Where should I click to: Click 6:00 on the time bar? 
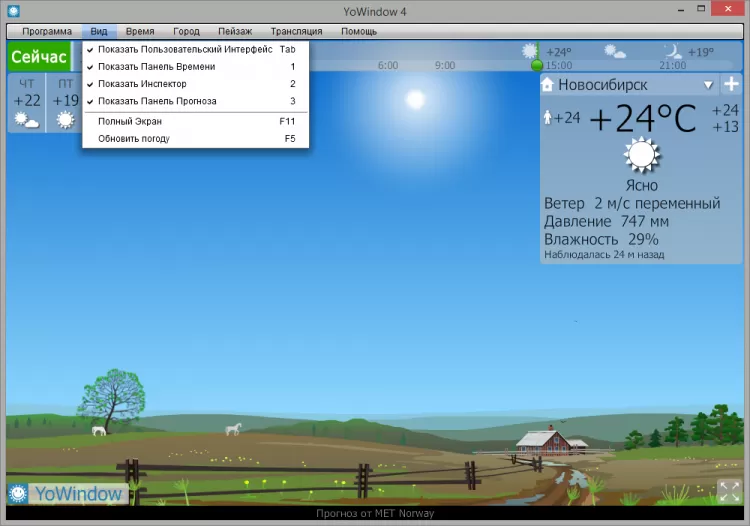(x=388, y=66)
